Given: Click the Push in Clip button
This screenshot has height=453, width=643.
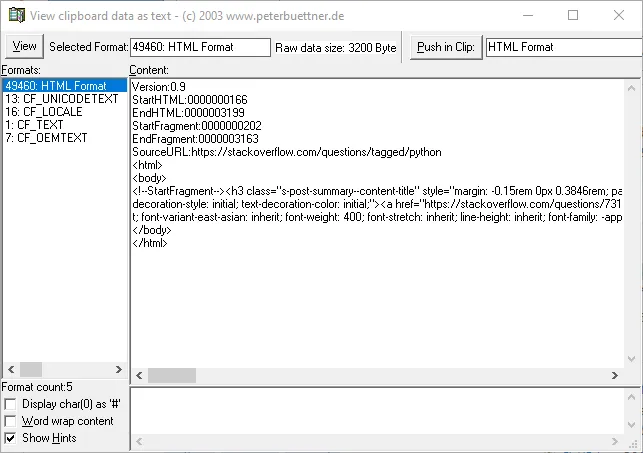Looking at the screenshot, I should (x=446, y=47).
